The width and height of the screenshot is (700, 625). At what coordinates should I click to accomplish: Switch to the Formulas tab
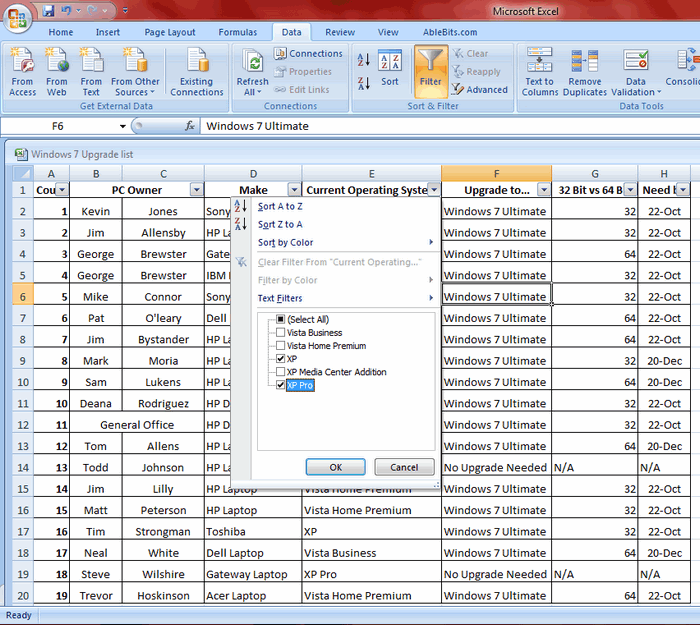point(238,32)
